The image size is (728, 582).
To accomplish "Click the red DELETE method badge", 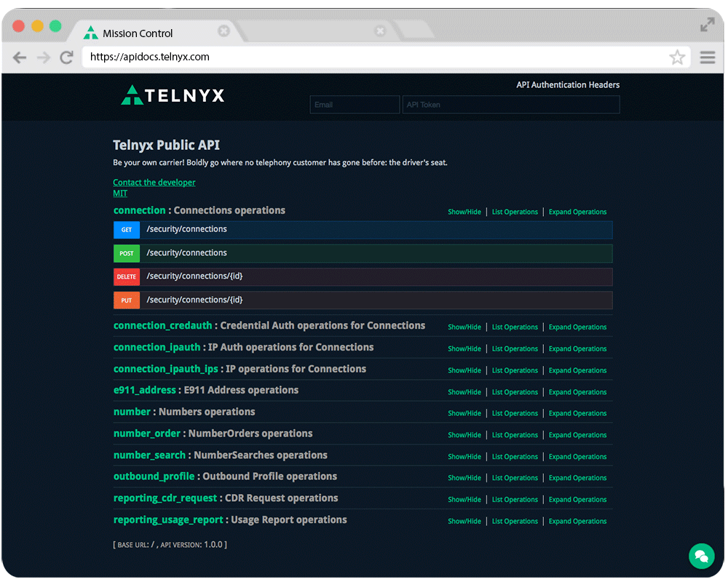I will pyautogui.click(x=126, y=276).
